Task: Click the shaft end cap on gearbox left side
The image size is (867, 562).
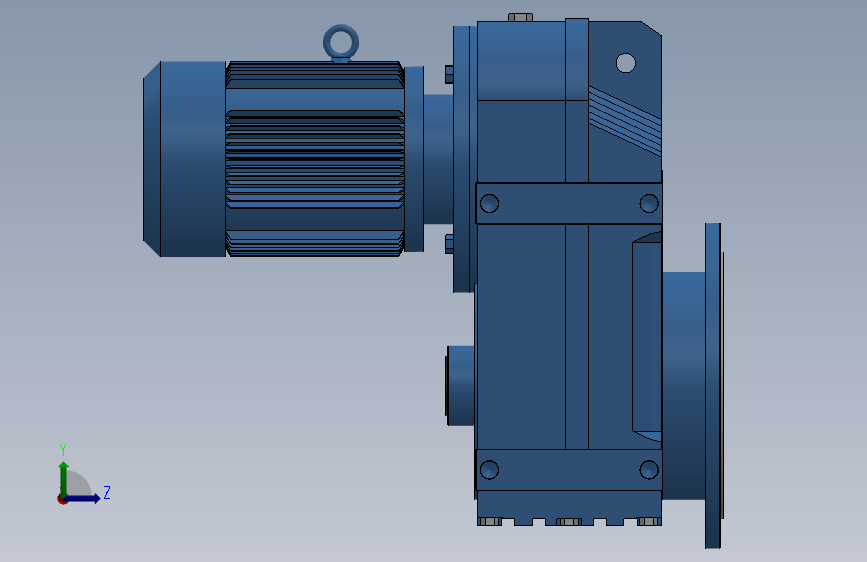Action: tap(460, 386)
